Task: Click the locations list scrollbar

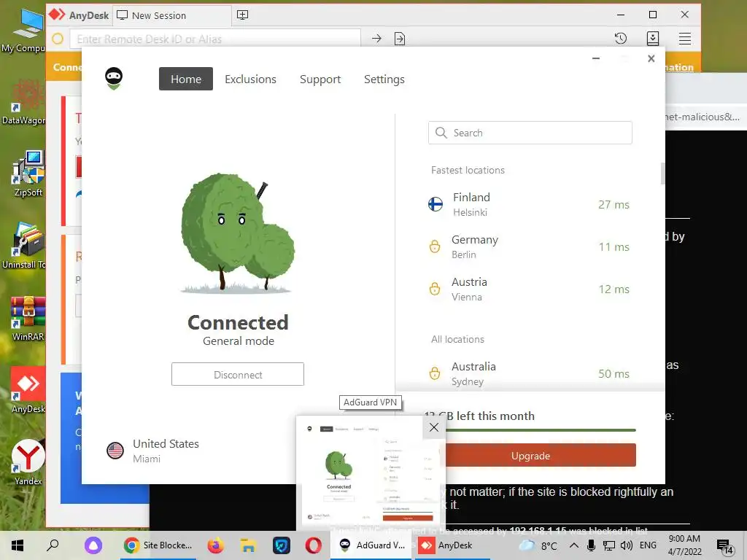Action: point(662,174)
